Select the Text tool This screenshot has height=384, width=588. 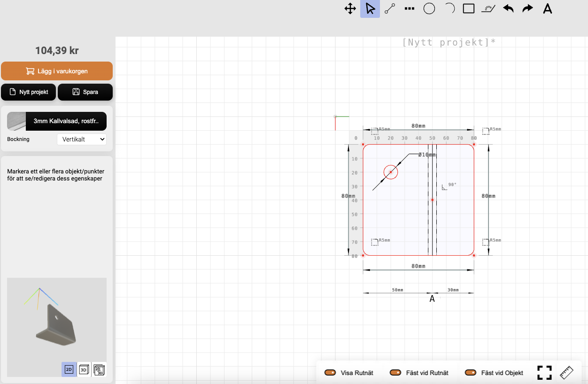click(x=548, y=9)
